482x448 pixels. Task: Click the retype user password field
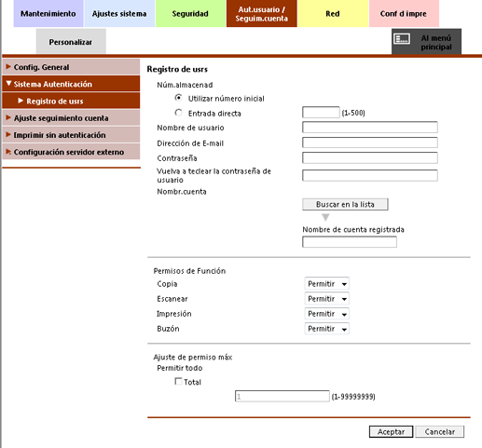(x=370, y=175)
